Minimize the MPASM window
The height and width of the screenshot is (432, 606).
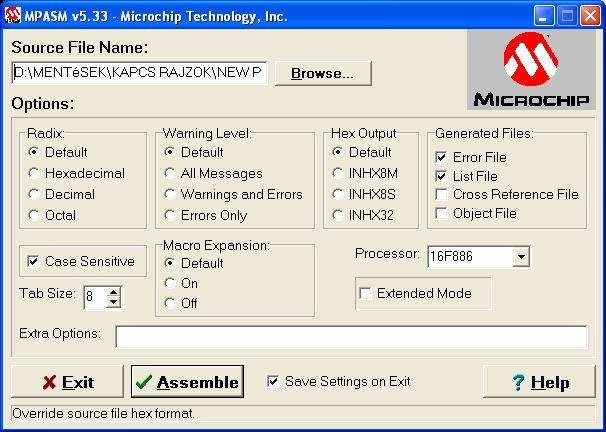[x=544, y=16]
